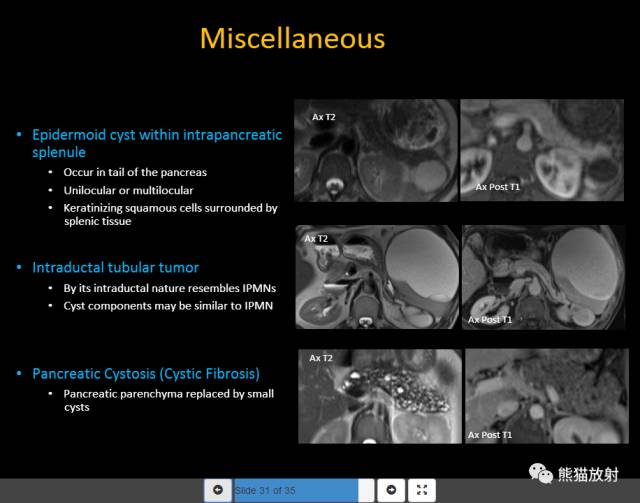Open top-row Ax T2 splenule image

pos(376,150)
